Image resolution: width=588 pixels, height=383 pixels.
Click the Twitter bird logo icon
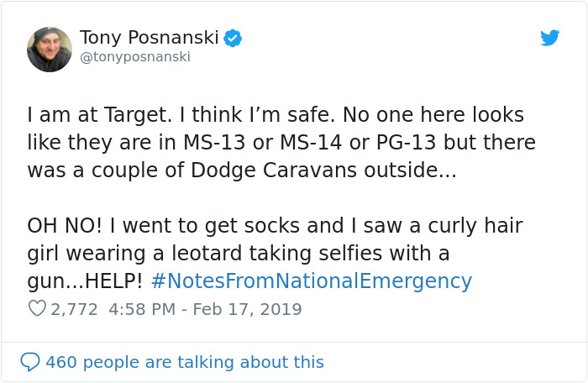[x=549, y=38]
